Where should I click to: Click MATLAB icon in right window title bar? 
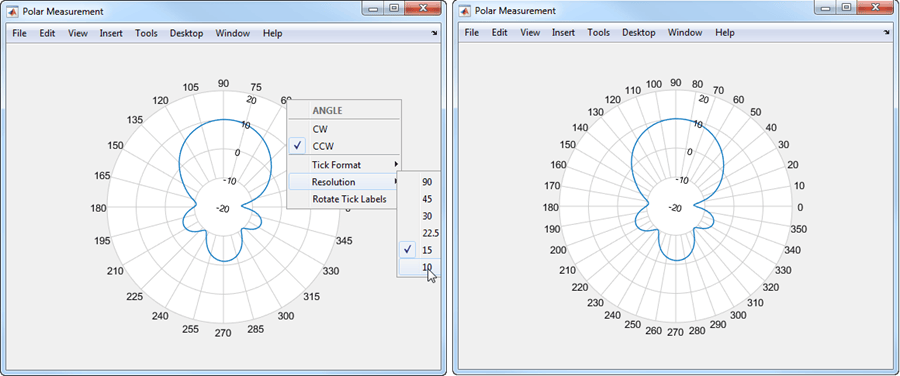pyautogui.click(x=465, y=10)
